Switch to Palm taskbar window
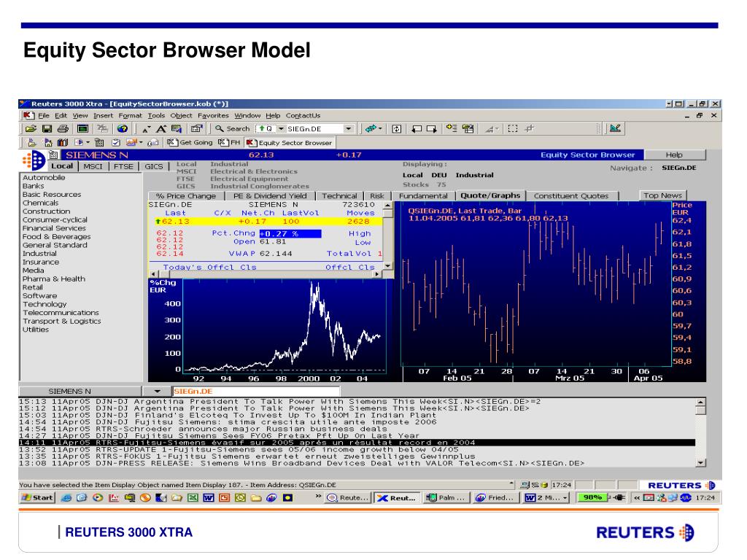 (x=446, y=497)
